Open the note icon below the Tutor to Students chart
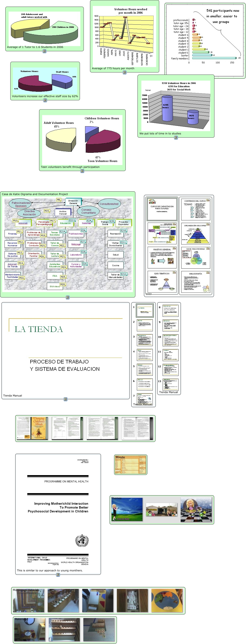This screenshot has width=246, height=644. pyautogui.click(x=44, y=51)
